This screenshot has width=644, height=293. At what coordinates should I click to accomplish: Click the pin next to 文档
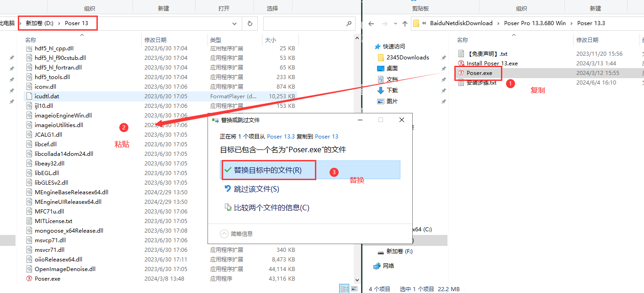[443, 80]
